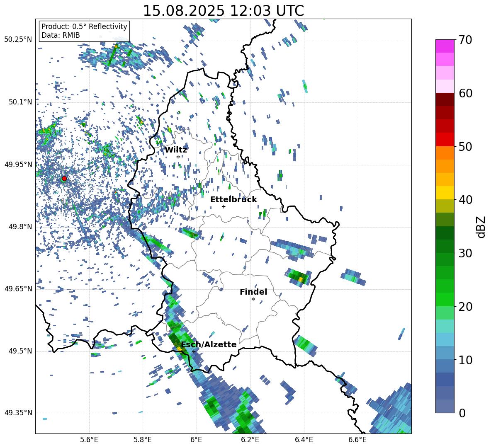The image size is (491, 448).
Task: Click the 49.8°N latitude label
Action: pyautogui.click(x=20, y=227)
